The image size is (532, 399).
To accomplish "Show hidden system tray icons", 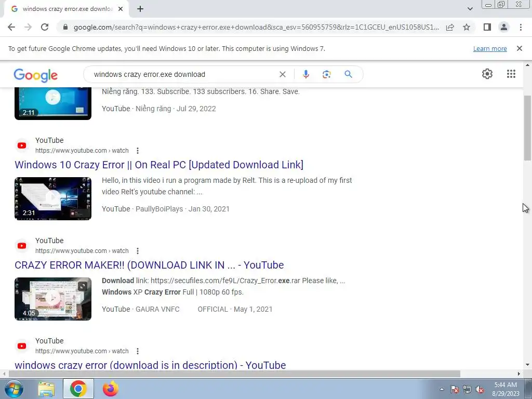I will (x=442, y=389).
